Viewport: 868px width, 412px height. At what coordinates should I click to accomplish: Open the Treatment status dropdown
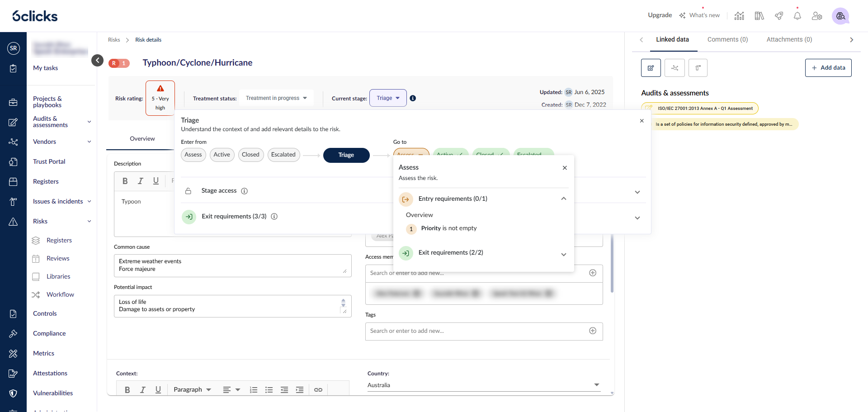click(x=276, y=98)
